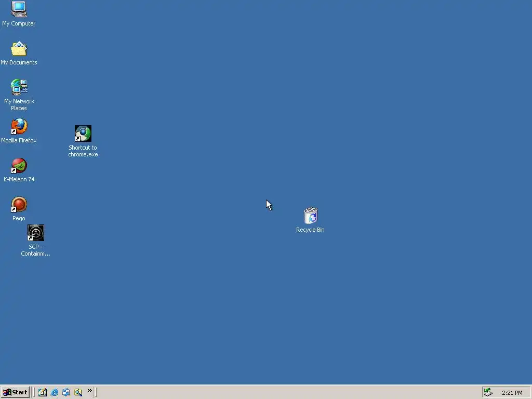Launch Outlook Express from quick launch
The width and height of the screenshot is (532, 399).
coord(66,392)
